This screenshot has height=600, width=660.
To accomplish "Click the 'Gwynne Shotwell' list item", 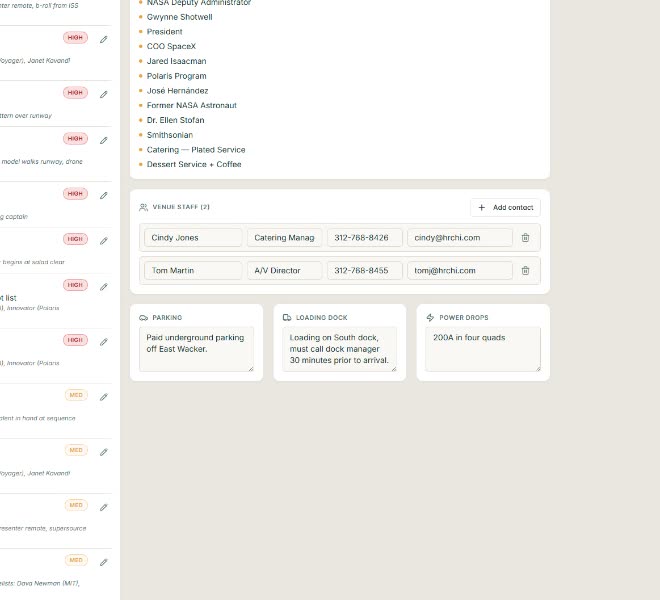I will click(x=179, y=17).
